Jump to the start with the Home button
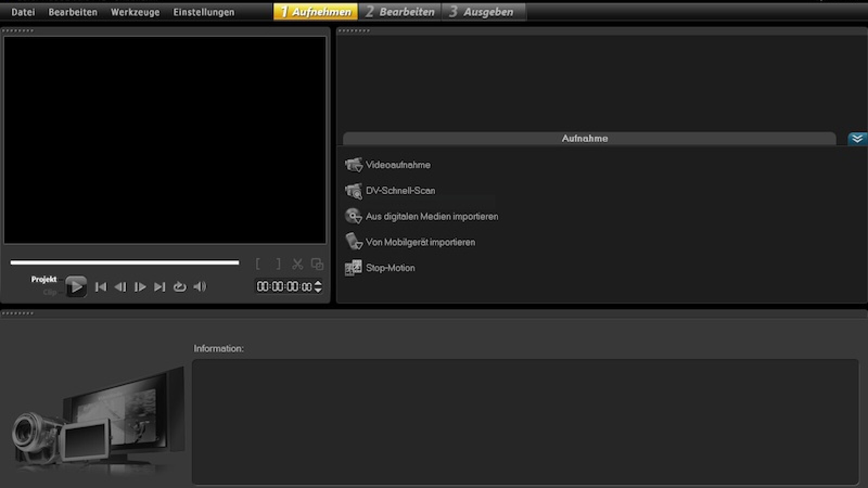 click(x=101, y=287)
